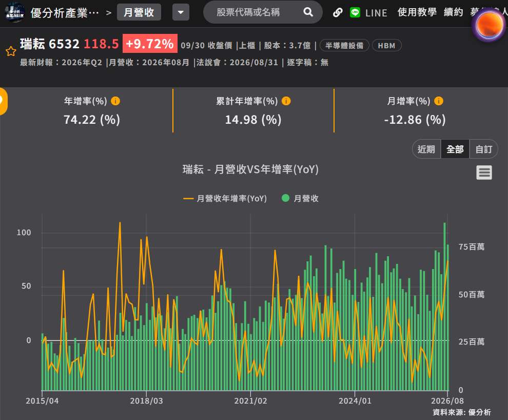Click the HBM concept tag
This screenshot has width=508, height=420.
click(x=386, y=45)
